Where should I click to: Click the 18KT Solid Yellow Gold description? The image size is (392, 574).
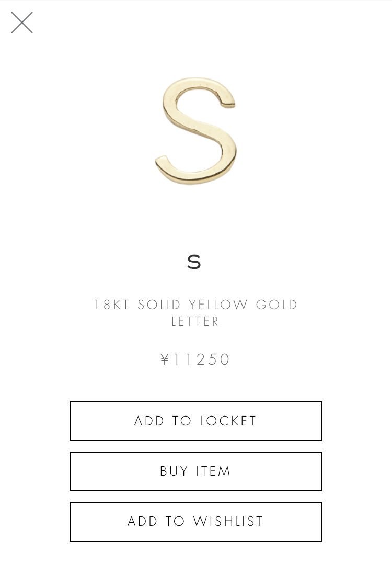pos(195,305)
